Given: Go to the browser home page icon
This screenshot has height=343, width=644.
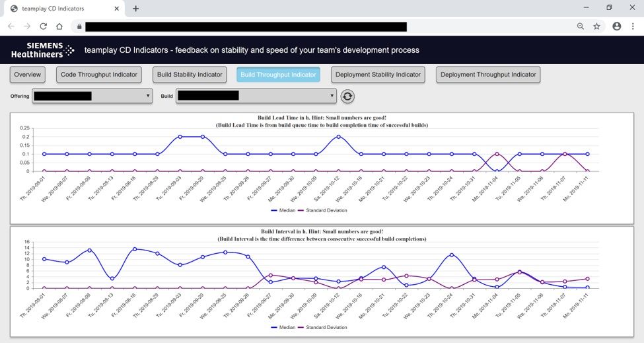Looking at the screenshot, I should (59, 26).
